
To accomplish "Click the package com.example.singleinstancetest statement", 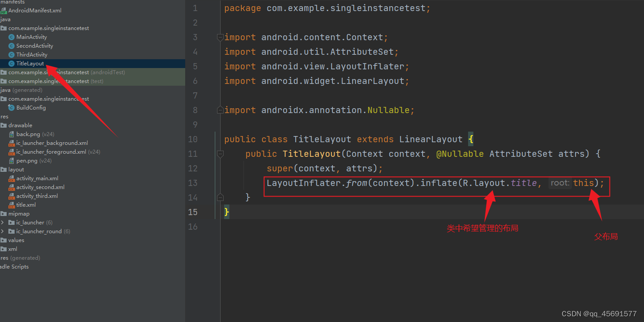I will 327,8.
